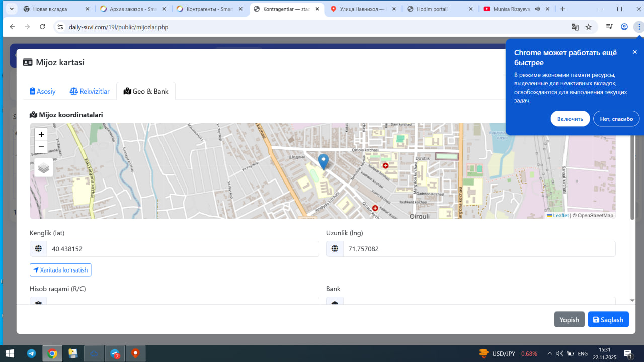
Task: Save with the Saqlash button
Action: pyautogui.click(x=608, y=320)
